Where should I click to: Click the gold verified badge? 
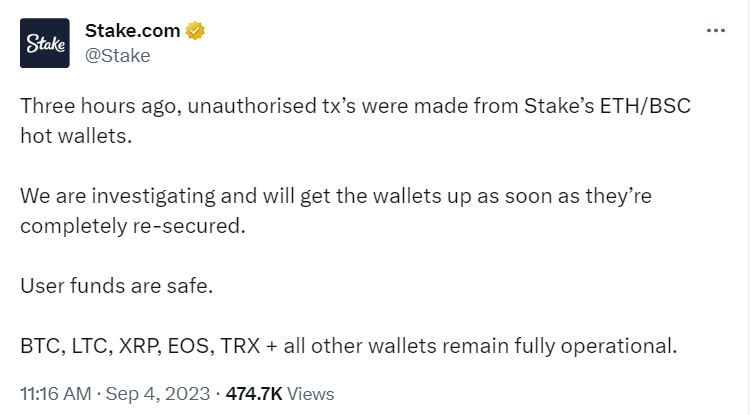click(x=195, y=31)
